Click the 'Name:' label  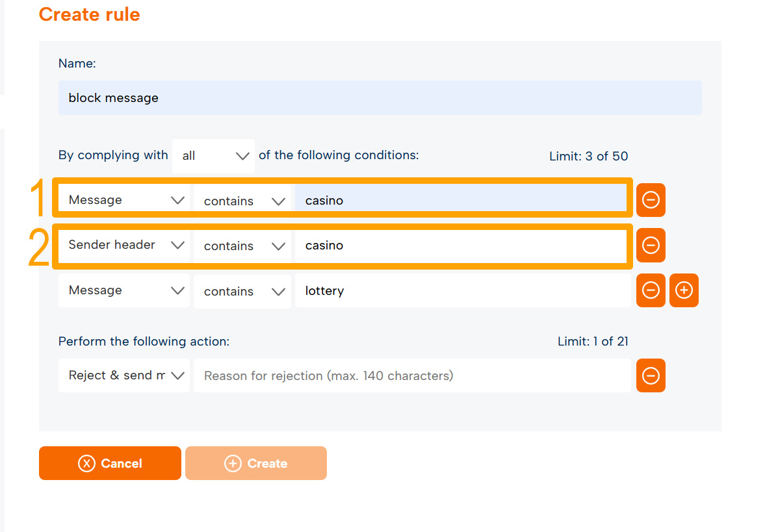[x=77, y=64]
